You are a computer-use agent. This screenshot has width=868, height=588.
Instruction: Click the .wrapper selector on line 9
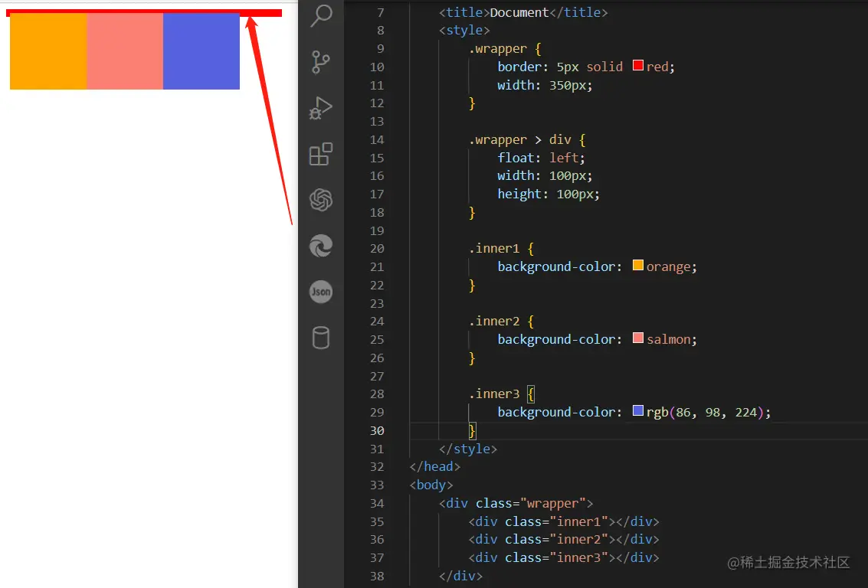(x=498, y=49)
